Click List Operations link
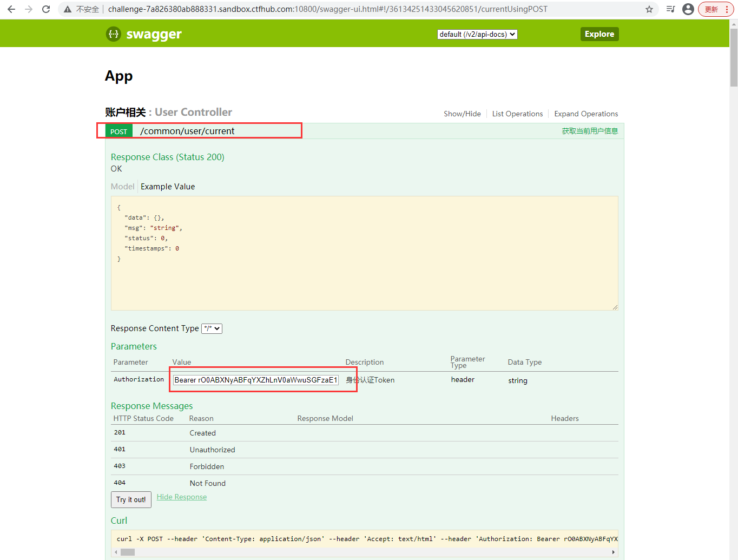Screen dimensions: 738x560 pyautogui.click(x=517, y=114)
